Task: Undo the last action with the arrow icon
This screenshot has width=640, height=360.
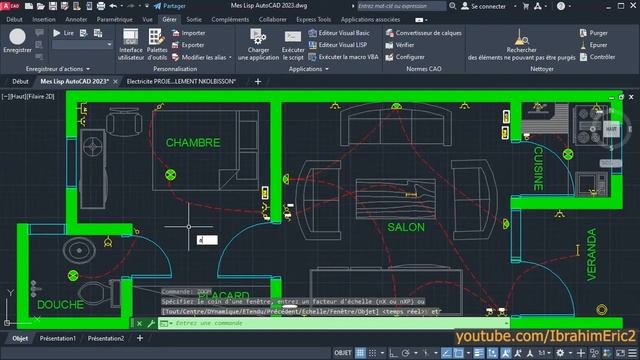Action: point(113,6)
